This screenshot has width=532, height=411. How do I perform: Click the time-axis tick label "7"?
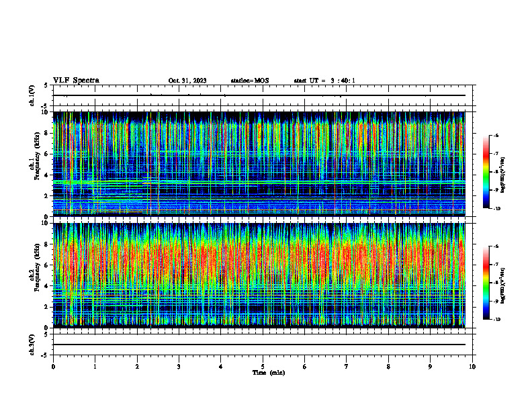[x=347, y=367]
